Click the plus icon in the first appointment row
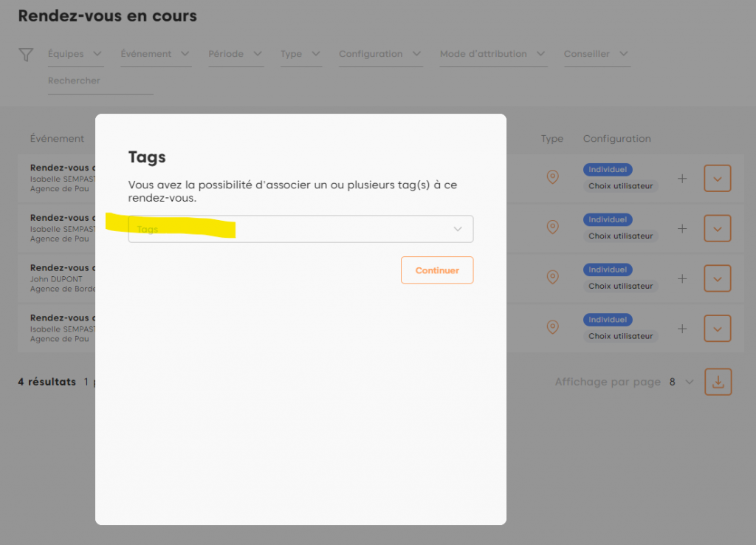This screenshot has width=756, height=545. (x=682, y=179)
